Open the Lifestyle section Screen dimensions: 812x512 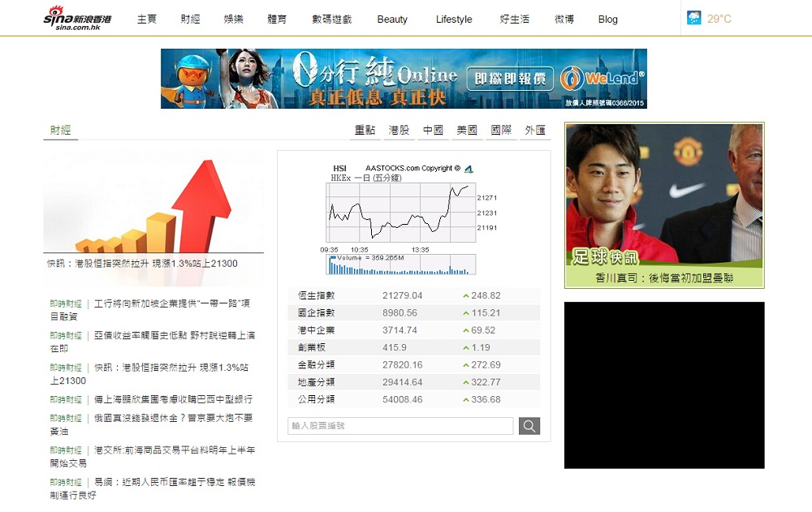[454, 19]
